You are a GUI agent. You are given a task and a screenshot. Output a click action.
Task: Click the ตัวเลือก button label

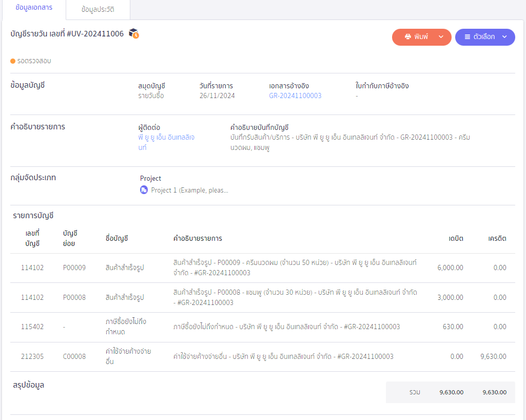coord(484,37)
